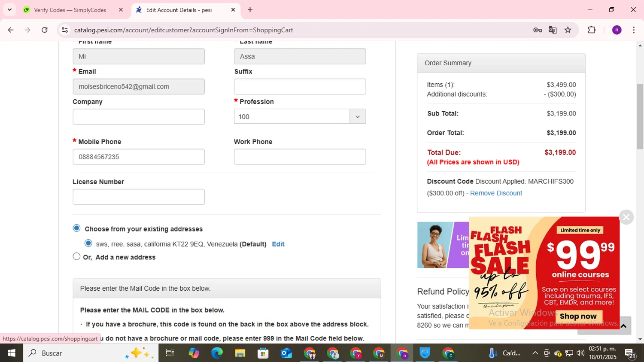The image size is (644, 362).
Task: Reload the page with refresh icon
Action: click(x=45, y=30)
